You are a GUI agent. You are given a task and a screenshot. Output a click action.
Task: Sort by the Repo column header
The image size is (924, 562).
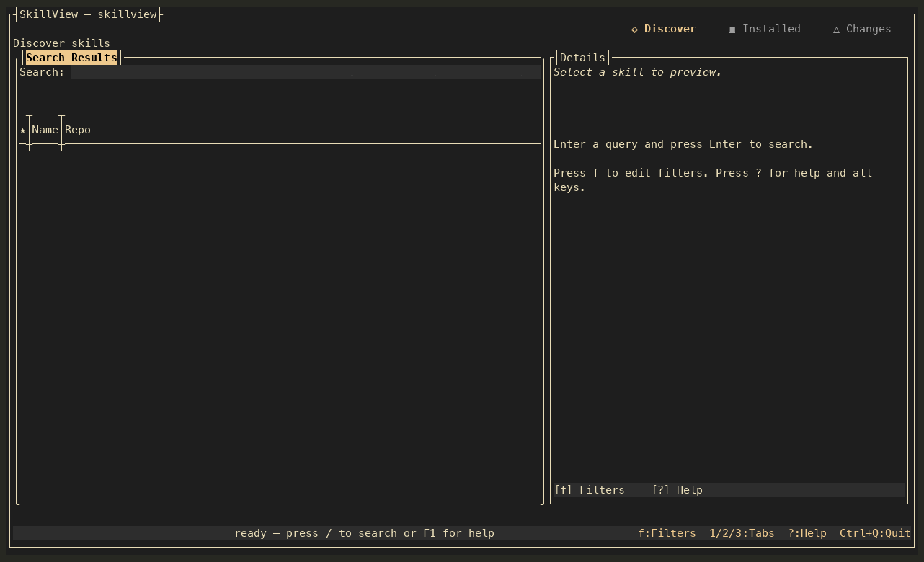[78, 130]
